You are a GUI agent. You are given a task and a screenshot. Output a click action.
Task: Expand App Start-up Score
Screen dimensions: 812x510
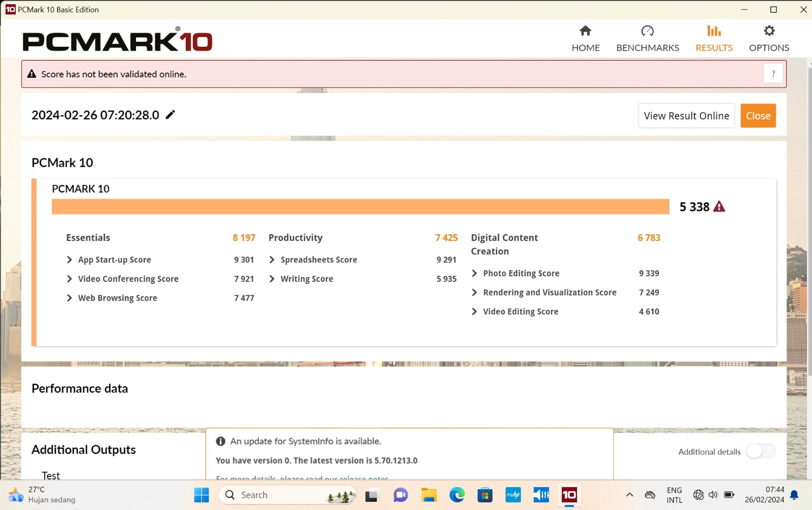tap(70, 260)
